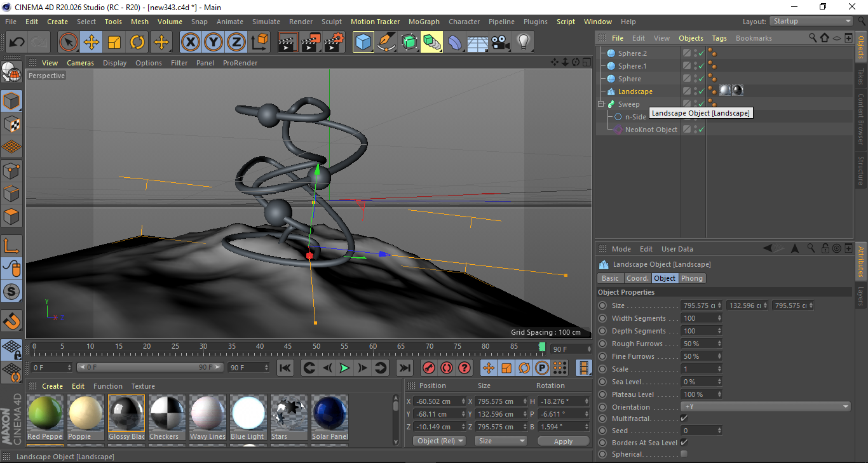Click the end frame 90 F stepper
Screen dimensions: 868x463
(266, 368)
